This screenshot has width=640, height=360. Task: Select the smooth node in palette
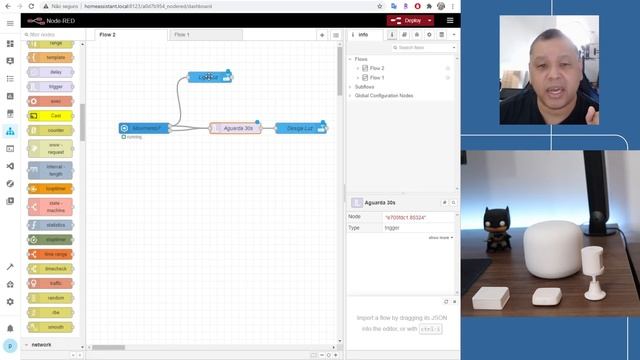pos(51,327)
